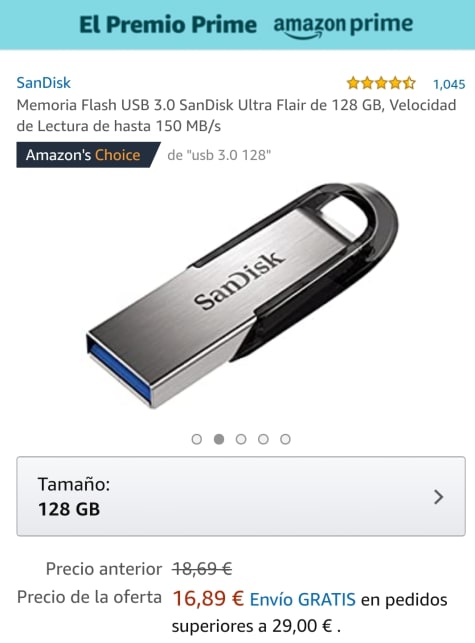
Task: Open the SanDisk brand link
Action: coord(43,83)
